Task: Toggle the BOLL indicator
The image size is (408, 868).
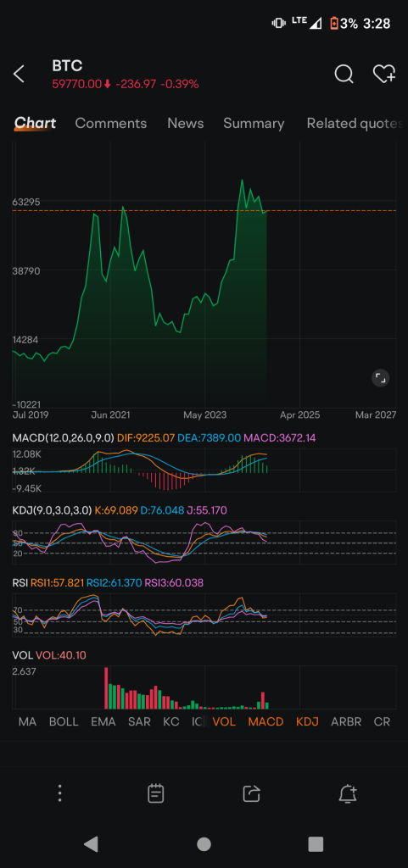Action: point(64,722)
